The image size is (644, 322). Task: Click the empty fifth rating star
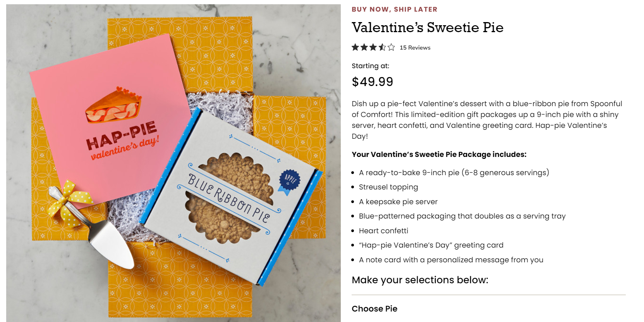391,47
